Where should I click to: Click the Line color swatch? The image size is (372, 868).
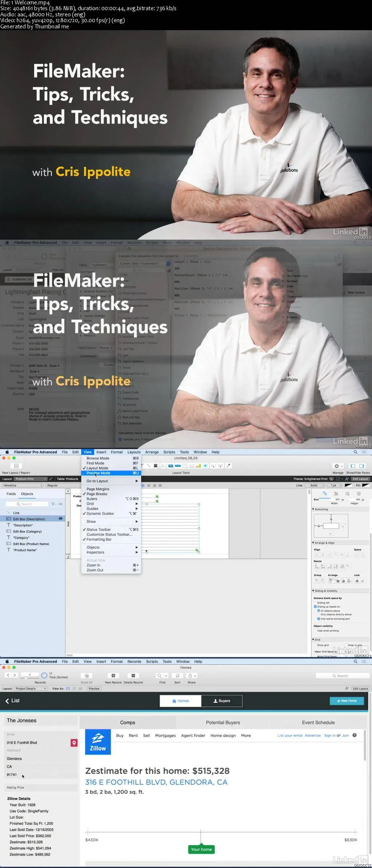(x=348, y=485)
